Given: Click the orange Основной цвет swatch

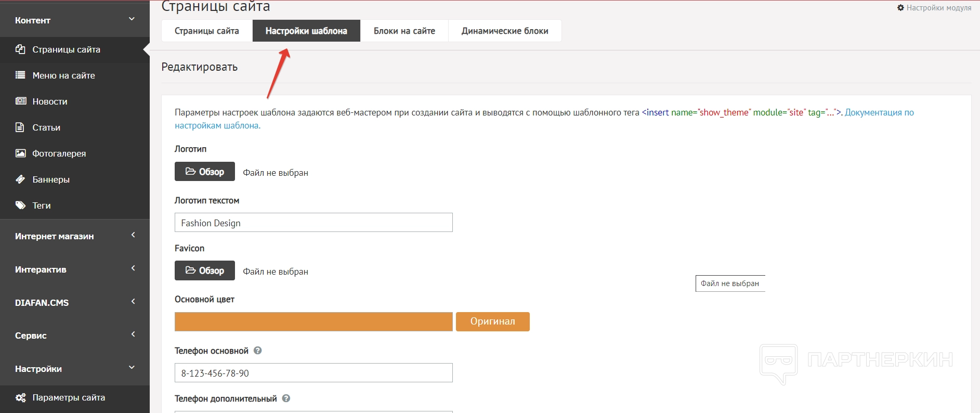Looking at the screenshot, I should click(313, 321).
